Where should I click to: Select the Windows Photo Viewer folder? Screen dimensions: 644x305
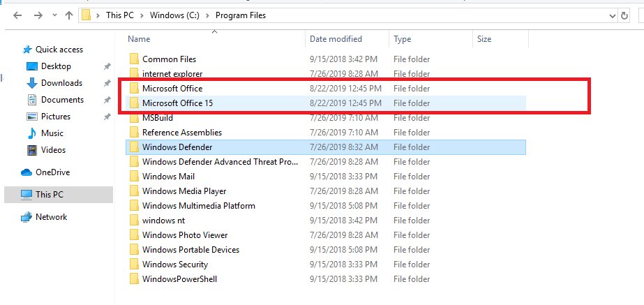coord(326,235)
